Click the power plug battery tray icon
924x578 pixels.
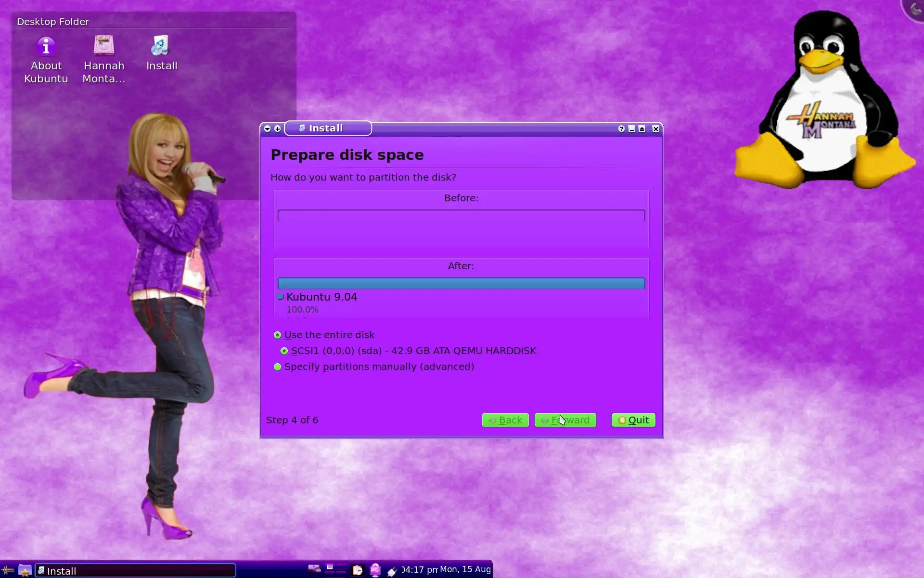click(392, 571)
